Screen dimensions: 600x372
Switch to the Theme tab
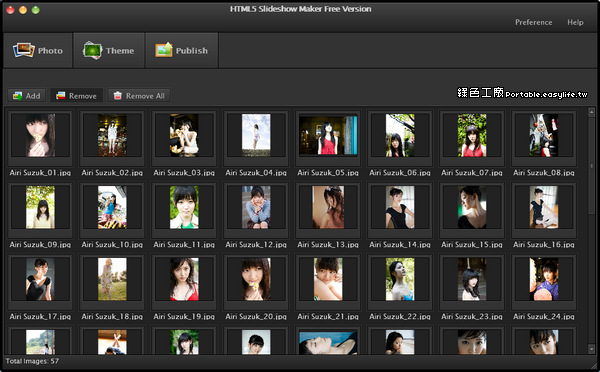pyautogui.click(x=109, y=50)
